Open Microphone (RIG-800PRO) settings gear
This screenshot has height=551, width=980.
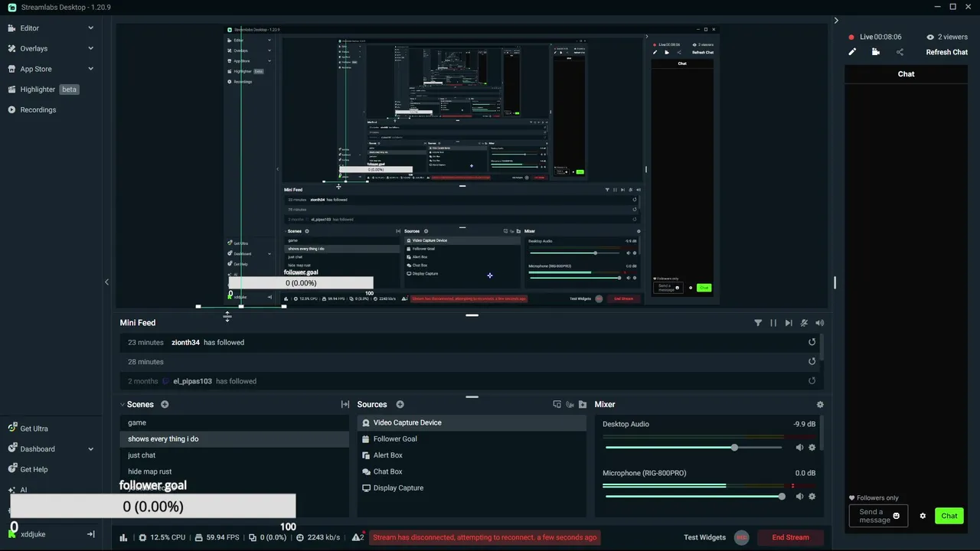pyautogui.click(x=812, y=497)
